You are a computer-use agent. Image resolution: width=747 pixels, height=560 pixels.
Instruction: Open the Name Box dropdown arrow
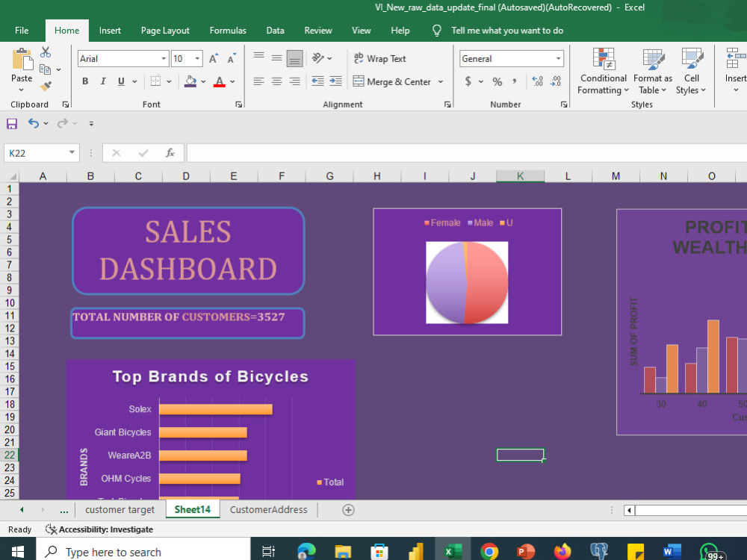72,153
